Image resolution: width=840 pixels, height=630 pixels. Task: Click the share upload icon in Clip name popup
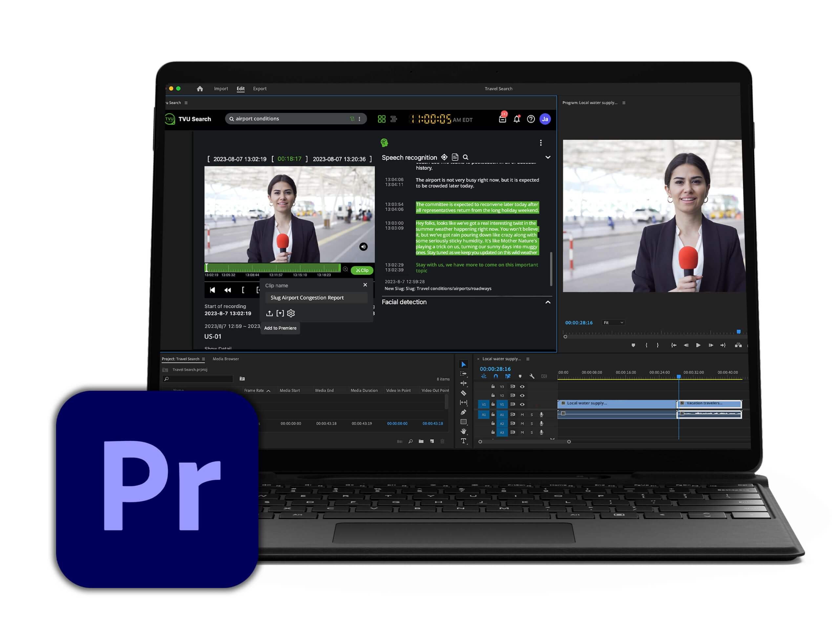tap(269, 313)
